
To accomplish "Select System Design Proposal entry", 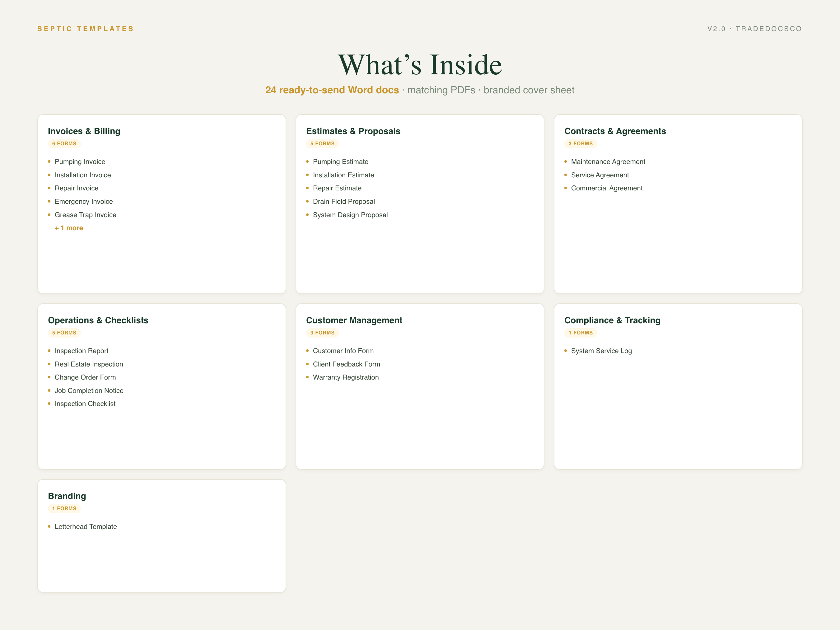I will (x=350, y=215).
